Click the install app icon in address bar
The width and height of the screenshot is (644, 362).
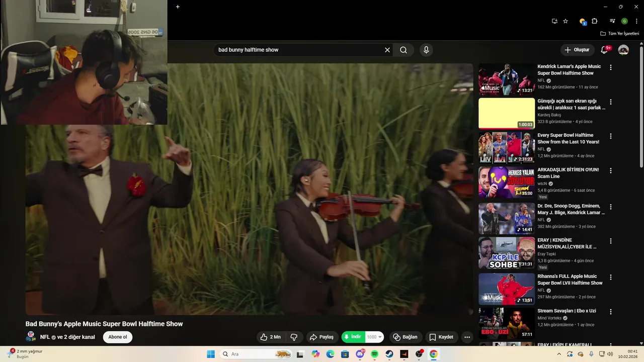[554, 21]
